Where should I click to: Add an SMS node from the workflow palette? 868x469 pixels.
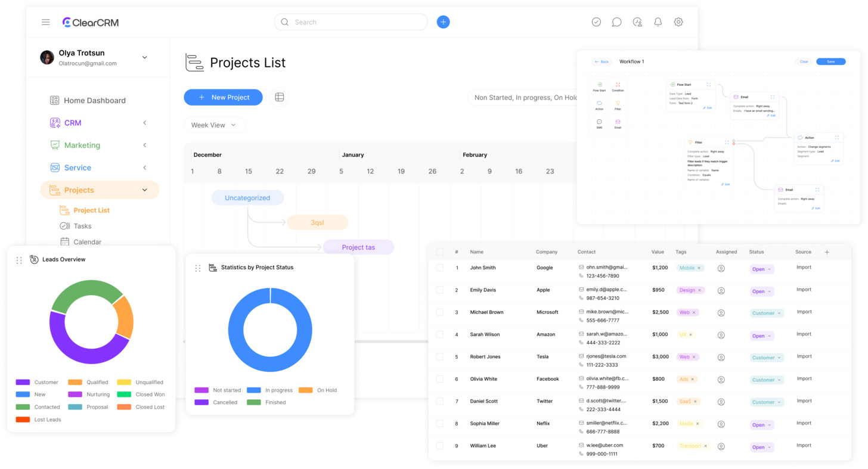point(599,124)
